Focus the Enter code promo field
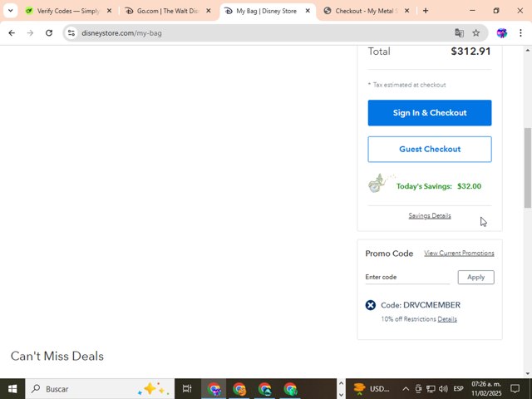Image resolution: width=532 pixels, height=399 pixels. pyautogui.click(x=407, y=277)
